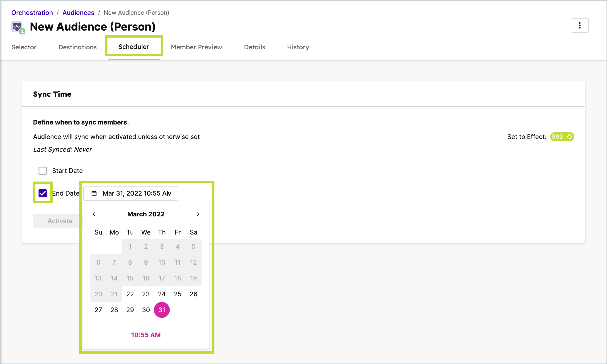The image size is (607, 364).
Task: Click the Activate button
Action: click(60, 221)
